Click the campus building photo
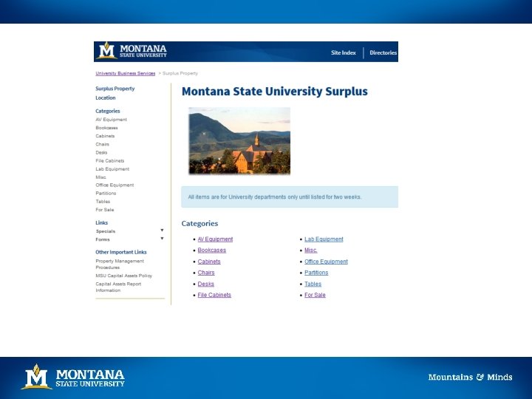The image size is (532, 399). click(239, 140)
